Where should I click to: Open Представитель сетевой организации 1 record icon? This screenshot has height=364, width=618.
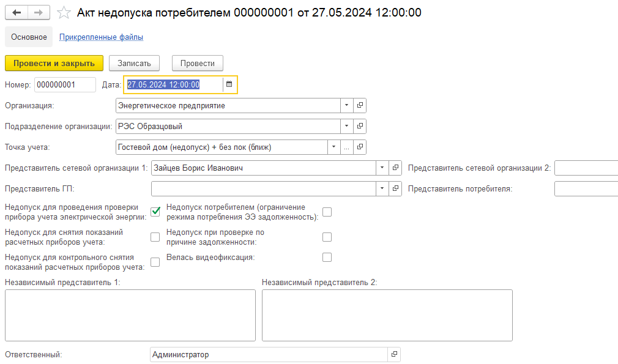[x=395, y=168]
